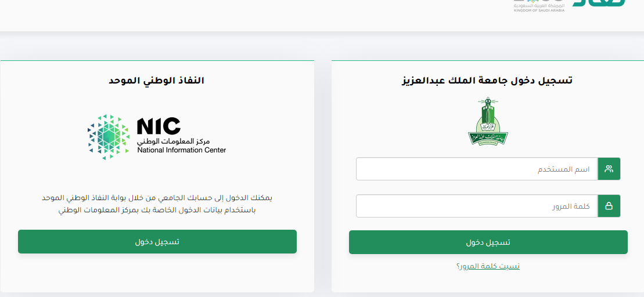Click the NIC hexagon triangles emblem
This screenshot has width=644, height=297.
[x=109, y=137]
